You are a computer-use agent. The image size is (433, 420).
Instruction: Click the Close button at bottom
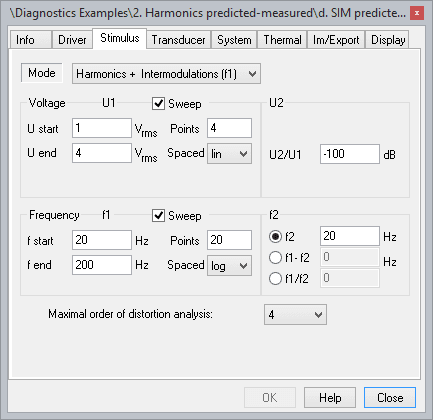point(390,397)
